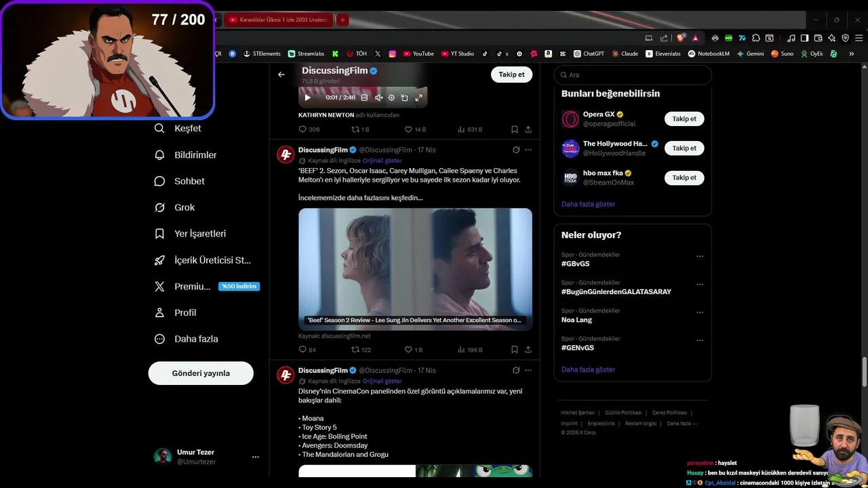The image size is (868, 488).
Task: Open Umur Tezer account menu dots
Action: 256,457
